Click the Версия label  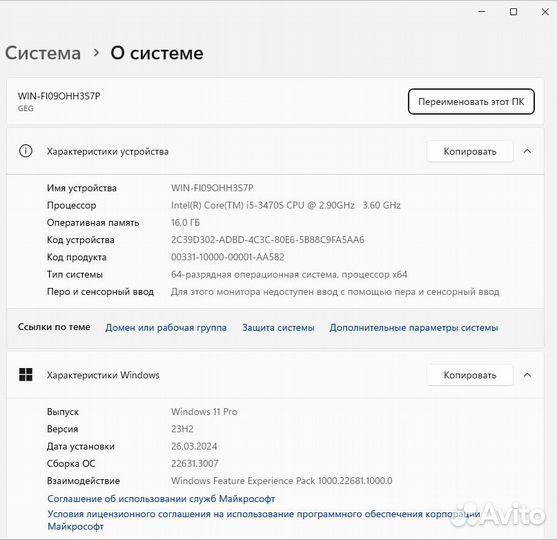[63, 429]
